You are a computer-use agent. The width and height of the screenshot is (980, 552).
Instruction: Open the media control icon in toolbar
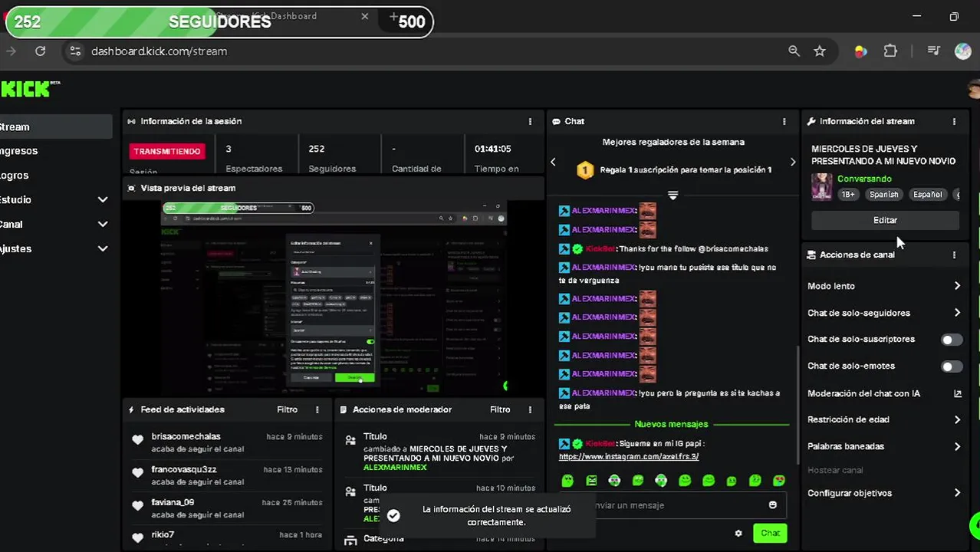[x=933, y=51]
